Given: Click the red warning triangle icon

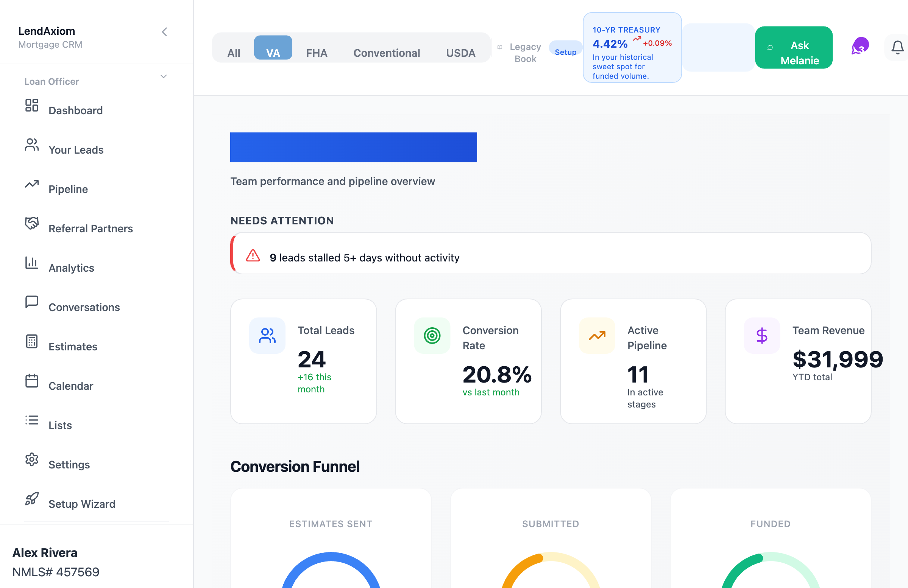Looking at the screenshot, I should [x=253, y=255].
